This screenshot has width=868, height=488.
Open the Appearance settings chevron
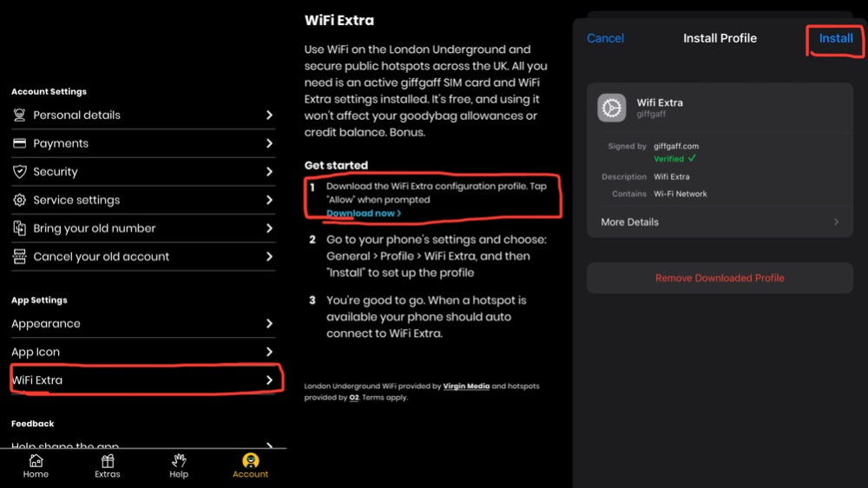pyautogui.click(x=269, y=324)
